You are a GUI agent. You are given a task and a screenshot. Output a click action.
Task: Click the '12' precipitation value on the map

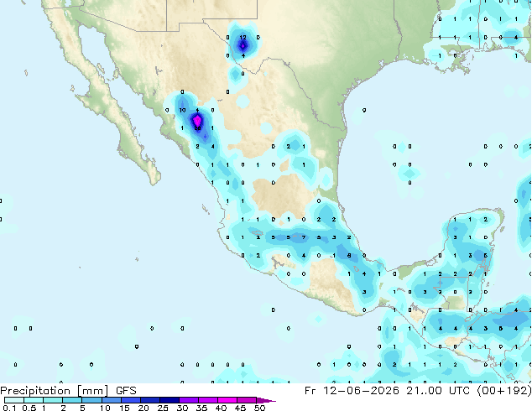(x=243, y=37)
